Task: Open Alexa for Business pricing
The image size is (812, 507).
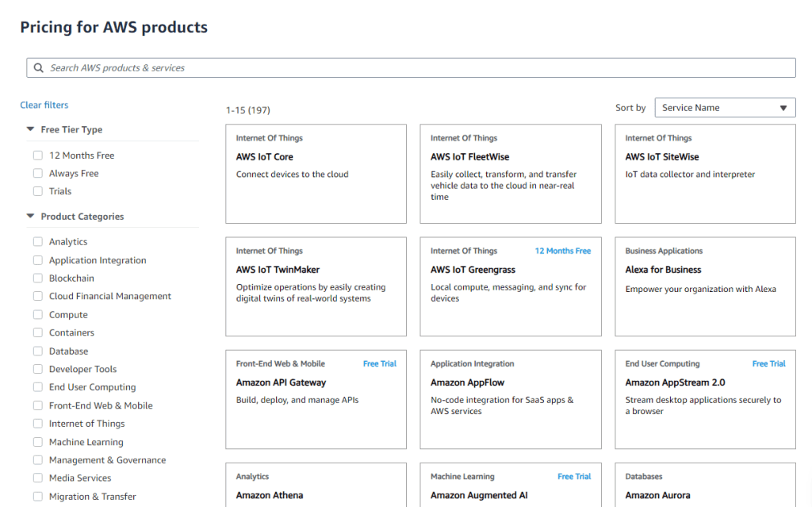Action: pyautogui.click(x=705, y=286)
